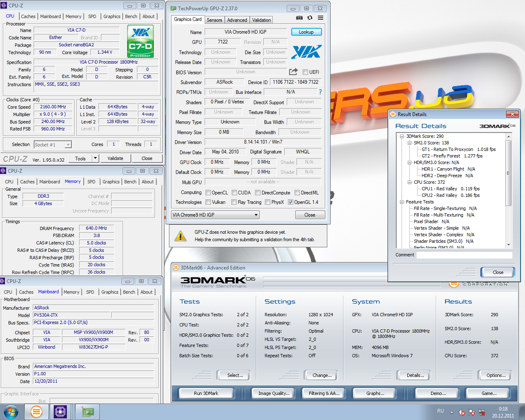Screen dimensions: 525x420
Task: Click the GPU-Z refresh icon
Action: coord(310,18)
